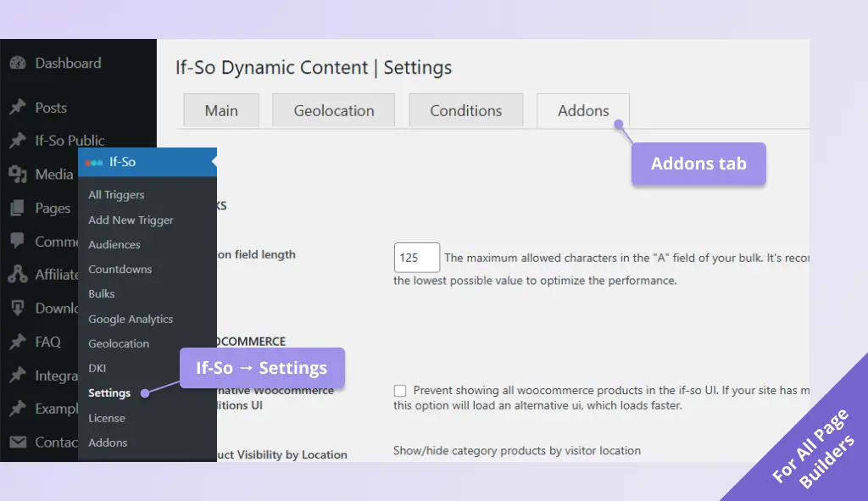Open the Addons tab
The image size is (868, 501).
coord(583,109)
